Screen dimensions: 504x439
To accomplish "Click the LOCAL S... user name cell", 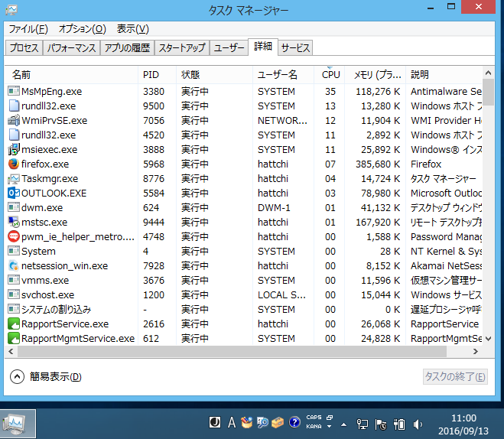I will pyautogui.click(x=281, y=294).
